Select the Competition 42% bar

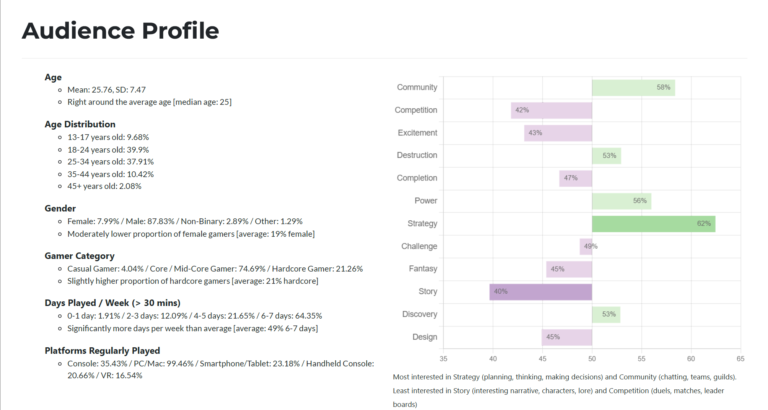pos(551,110)
